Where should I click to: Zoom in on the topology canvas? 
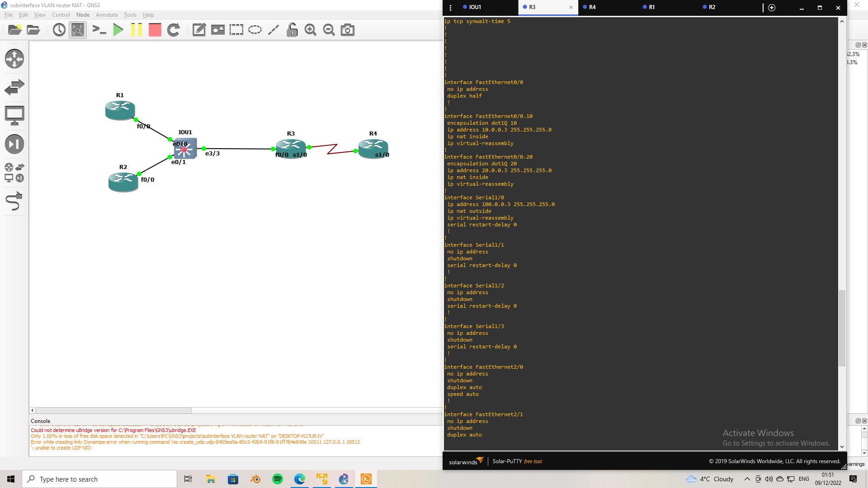coord(311,30)
